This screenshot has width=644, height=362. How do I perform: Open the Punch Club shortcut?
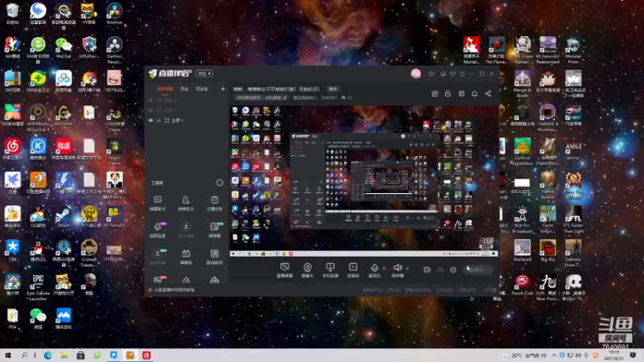[522, 285]
